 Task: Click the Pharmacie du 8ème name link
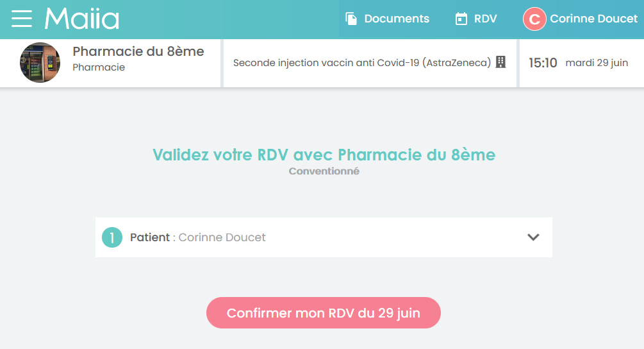click(x=138, y=51)
